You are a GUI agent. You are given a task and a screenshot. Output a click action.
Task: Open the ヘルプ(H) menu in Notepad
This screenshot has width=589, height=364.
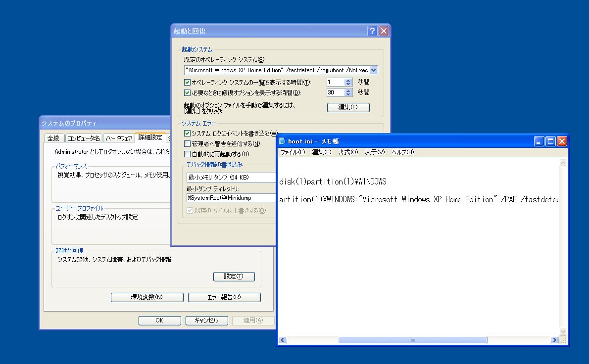(x=403, y=152)
